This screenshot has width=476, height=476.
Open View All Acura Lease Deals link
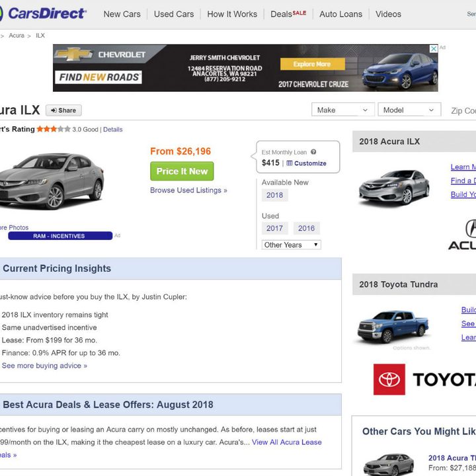[x=286, y=442]
